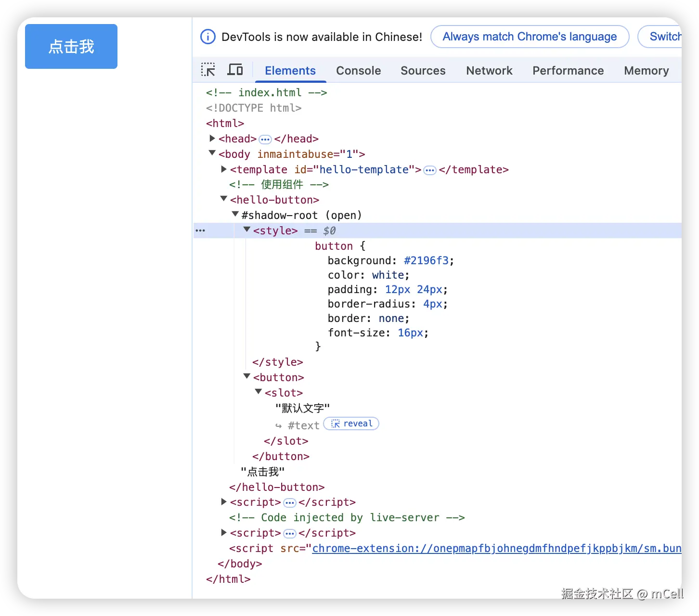Image resolution: width=699 pixels, height=616 pixels.
Task: Click Always match Chrome's language button
Action: (x=530, y=37)
